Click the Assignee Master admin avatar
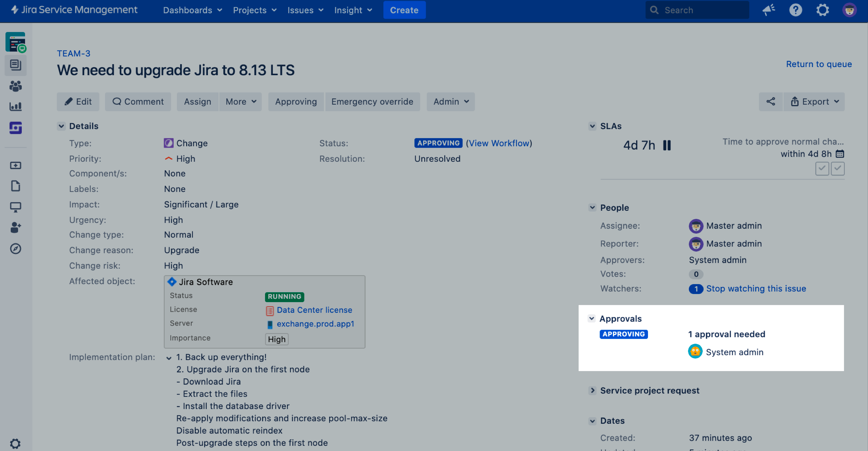Screen dimensions: 868x451 pyautogui.click(x=696, y=226)
